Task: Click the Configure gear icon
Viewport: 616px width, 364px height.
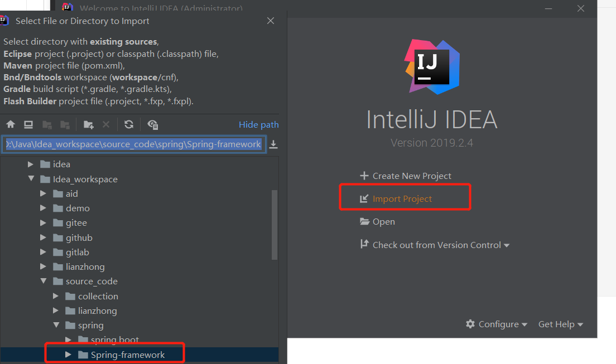Action: (x=470, y=324)
